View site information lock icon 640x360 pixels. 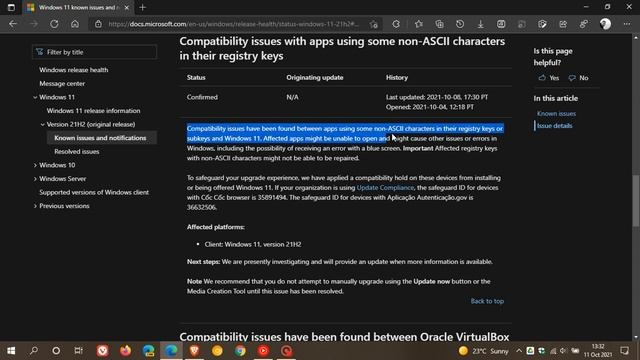point(98,24)
